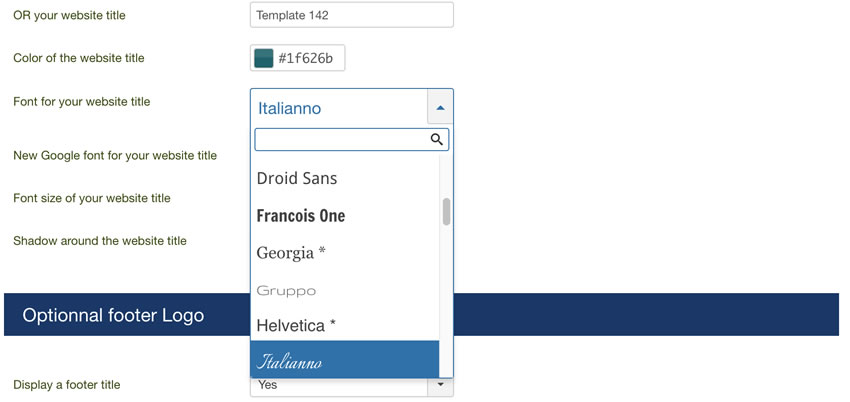Click the Display a footer title label
The width and height of the screenshot is (850, 402).
67,385
